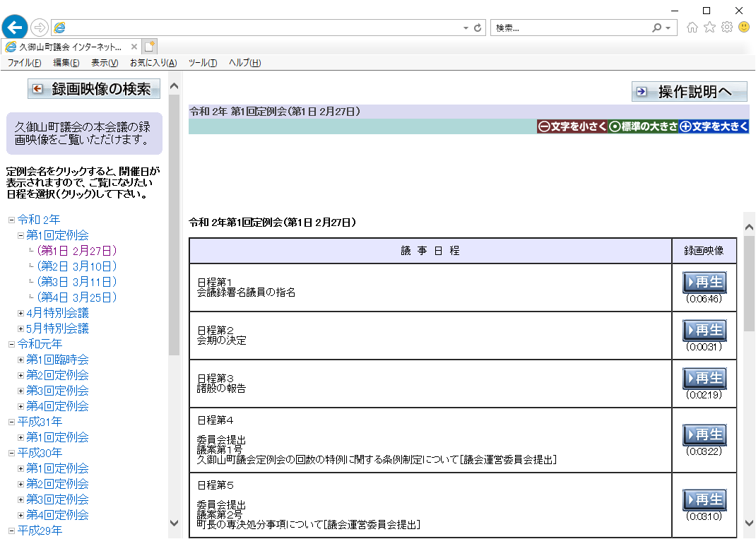Image resolution: width=756 pixels, height=539 pixels.
Task: Expand 平成30年 第2回定例会 node
Action: coord(20,484)
